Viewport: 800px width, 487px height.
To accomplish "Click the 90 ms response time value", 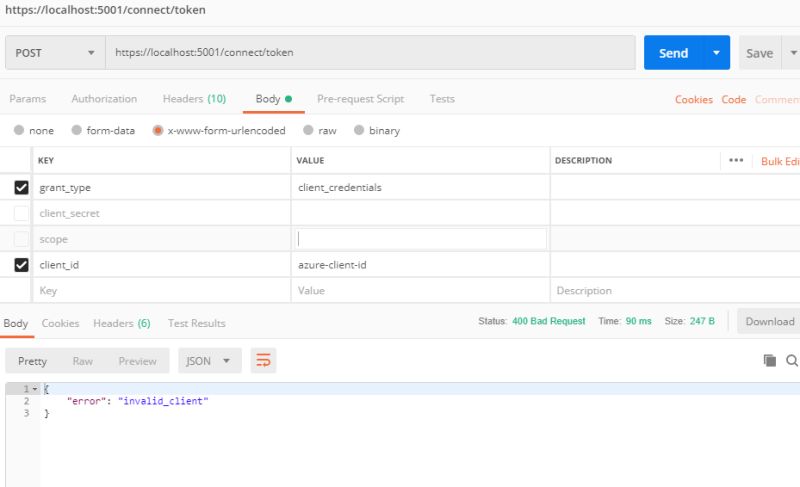I will (x=638, y=321).
